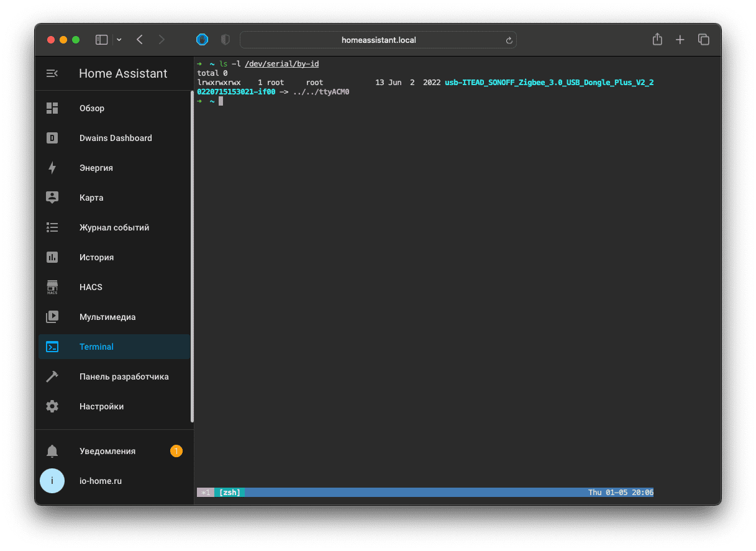Toggle the Safari sidebar button

[x=101, y=40]
